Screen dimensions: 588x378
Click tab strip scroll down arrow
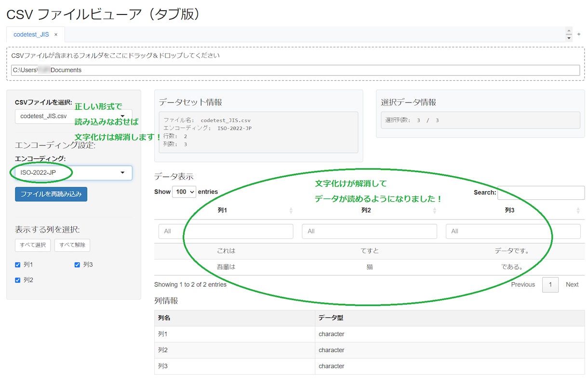tap(569, 38)
